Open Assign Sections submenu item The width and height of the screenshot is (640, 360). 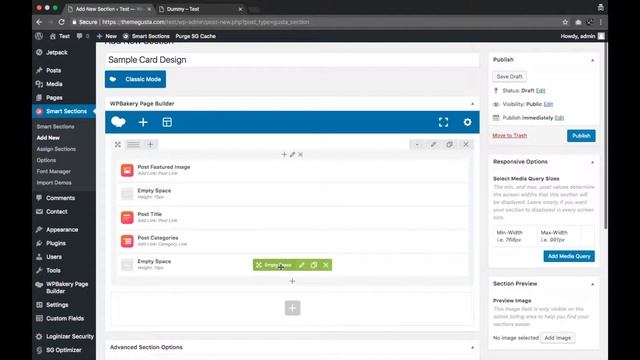[56, 149]
